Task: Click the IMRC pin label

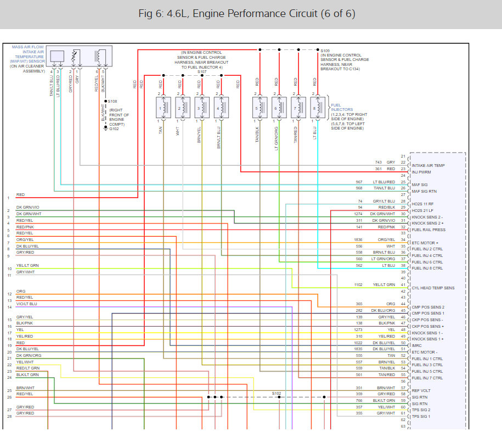Action: 416,345
